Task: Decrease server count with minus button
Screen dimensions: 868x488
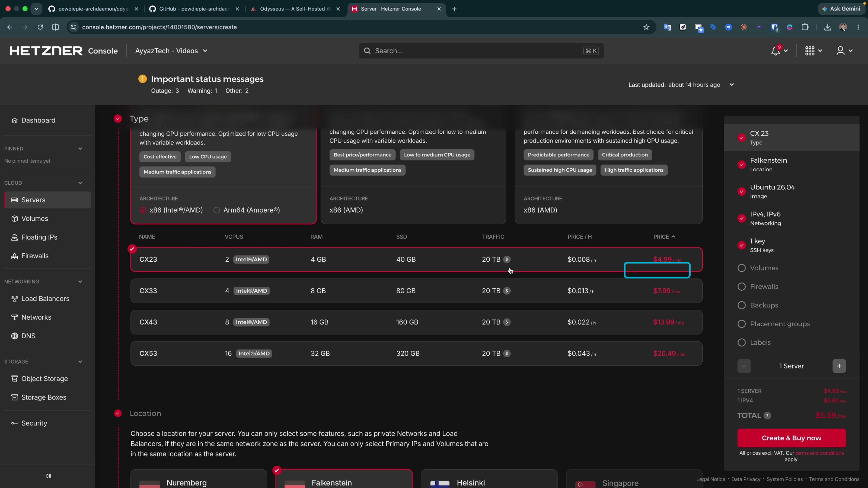Action: [x=744, y=366]
